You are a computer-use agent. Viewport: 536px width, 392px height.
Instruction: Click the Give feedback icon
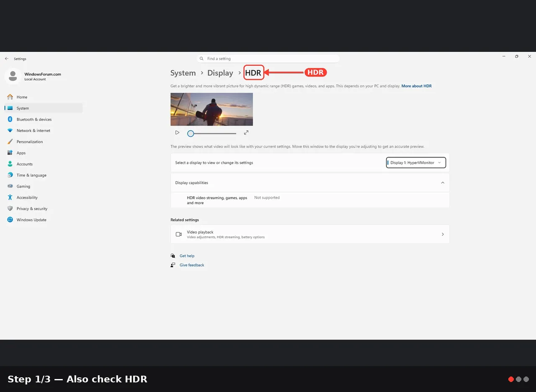point(173,265)
